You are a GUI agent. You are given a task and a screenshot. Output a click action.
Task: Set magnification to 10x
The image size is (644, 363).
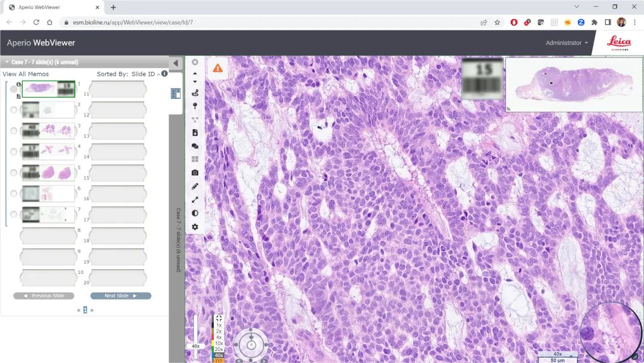[219, 343]
